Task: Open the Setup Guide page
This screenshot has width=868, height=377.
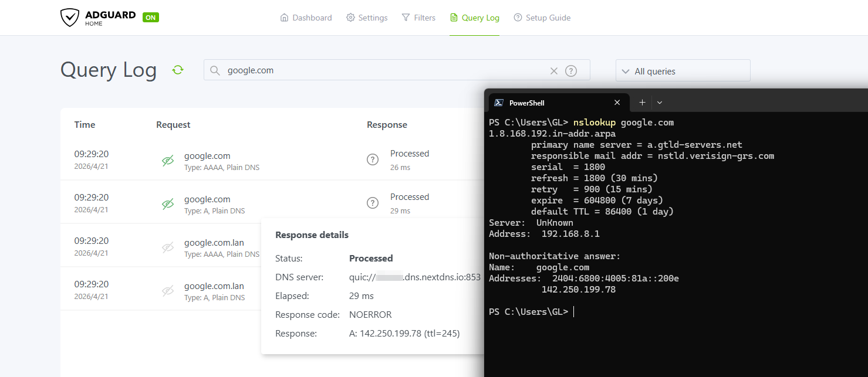Action: coord(542,18)
